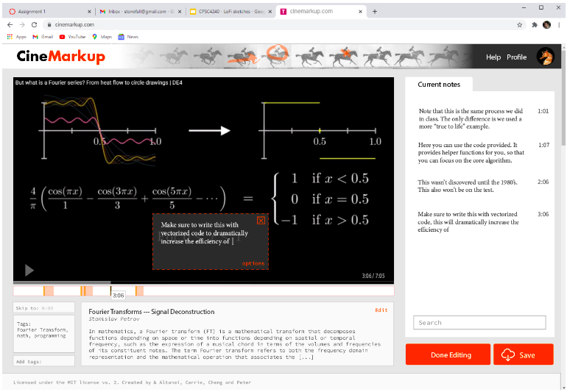The width and height of the screenshot is (567, 392).
Task: Click the first orange timeline marker
Action: click(49, 291)
